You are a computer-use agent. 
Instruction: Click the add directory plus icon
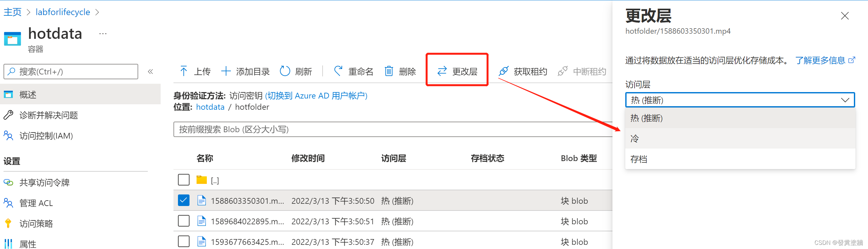pos(225,71)
